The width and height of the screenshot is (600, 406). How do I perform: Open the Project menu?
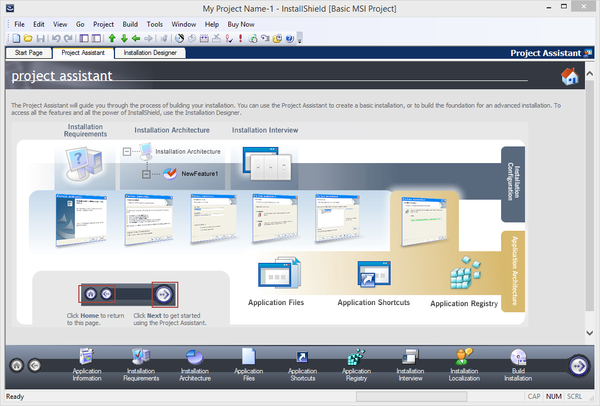103,24
